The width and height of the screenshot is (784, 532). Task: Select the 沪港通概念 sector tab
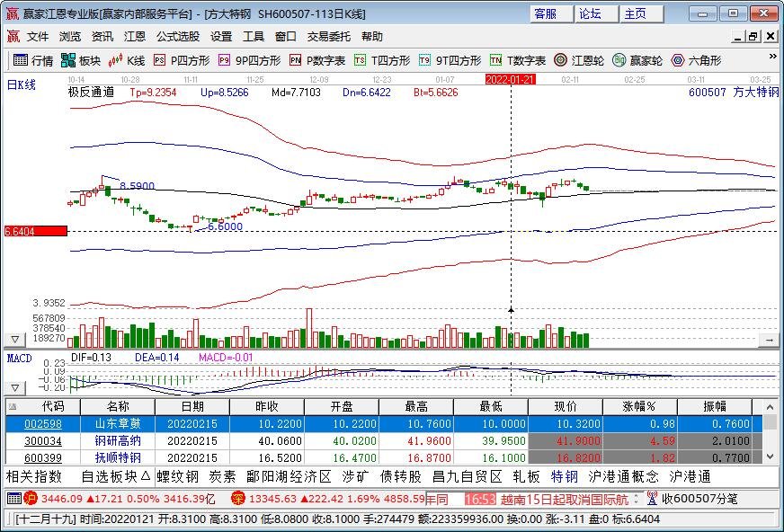(623, 476)
